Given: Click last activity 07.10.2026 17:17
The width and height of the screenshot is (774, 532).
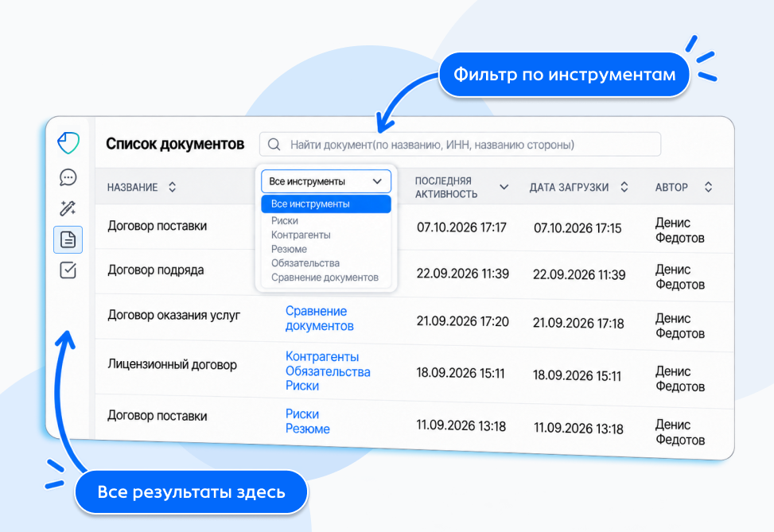Looking at the screenshot, I should click(x=461, y=227).
